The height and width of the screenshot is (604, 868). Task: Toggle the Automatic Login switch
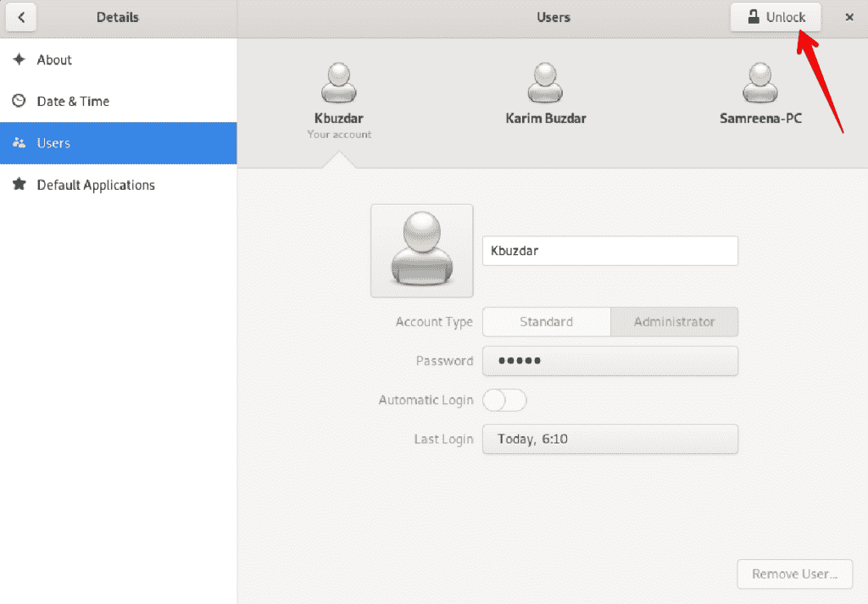click(x=504, y=400)
